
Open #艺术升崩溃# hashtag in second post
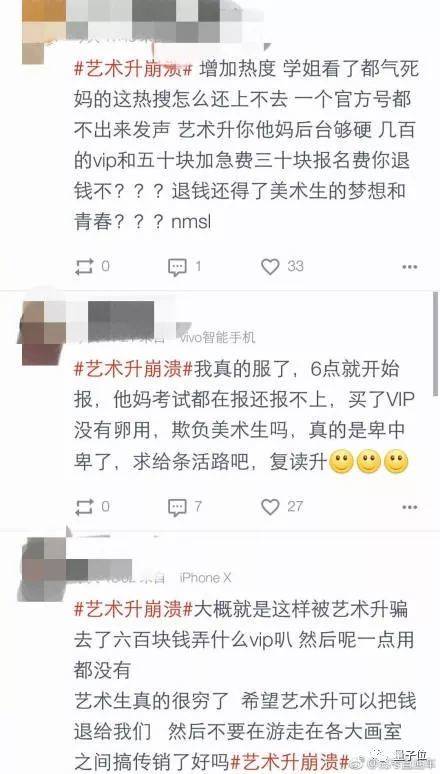click(x=133, y=370)
